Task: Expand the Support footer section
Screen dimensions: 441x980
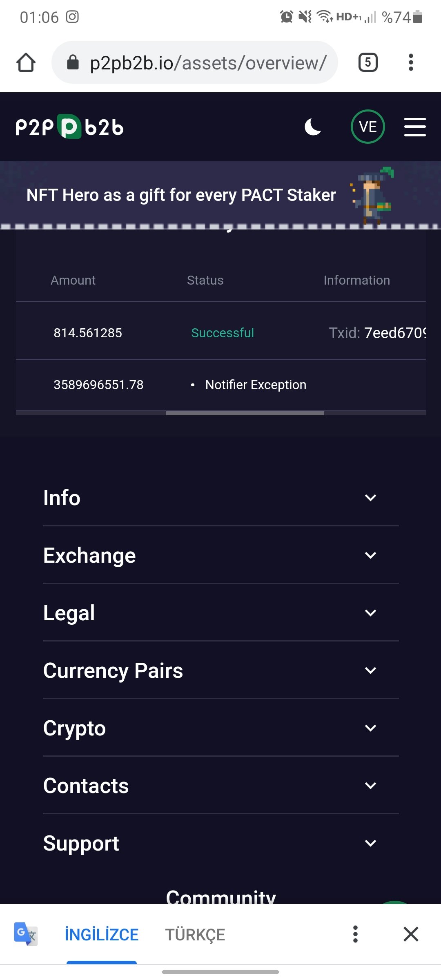Action: coord(221,843)
